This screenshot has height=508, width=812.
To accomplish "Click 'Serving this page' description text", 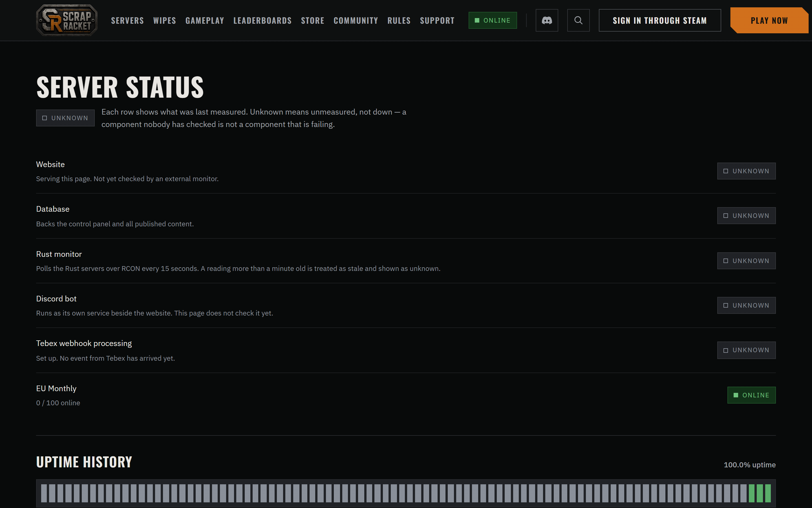I will pos(127,179).
